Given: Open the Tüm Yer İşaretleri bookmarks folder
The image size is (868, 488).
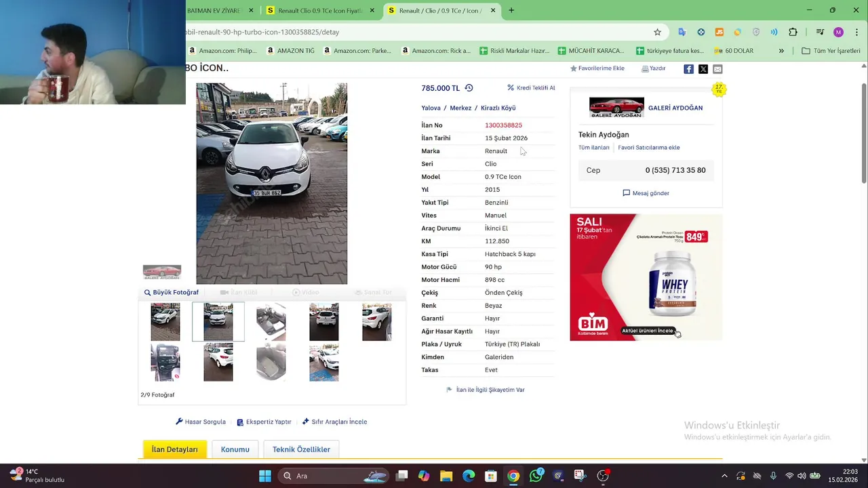Looking at the screenshot, I should (x=831, y=51).
